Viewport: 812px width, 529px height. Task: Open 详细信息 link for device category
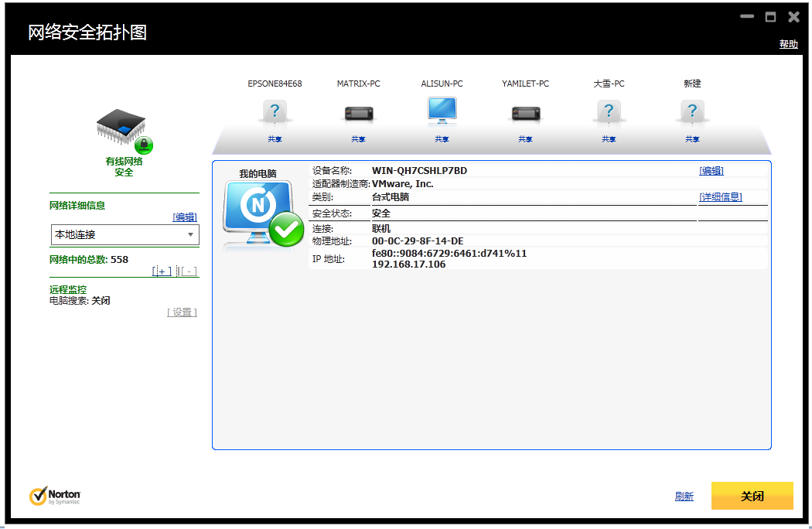[721, 197]
